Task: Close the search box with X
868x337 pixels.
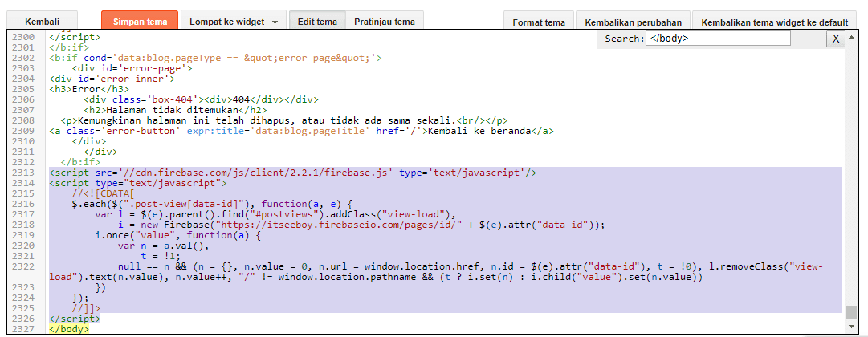Action: [x=836, y=39]
